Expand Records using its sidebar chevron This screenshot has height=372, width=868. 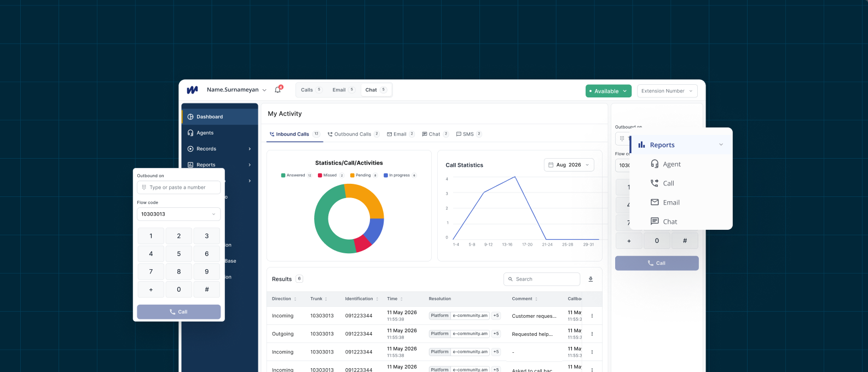coord(250,149)
